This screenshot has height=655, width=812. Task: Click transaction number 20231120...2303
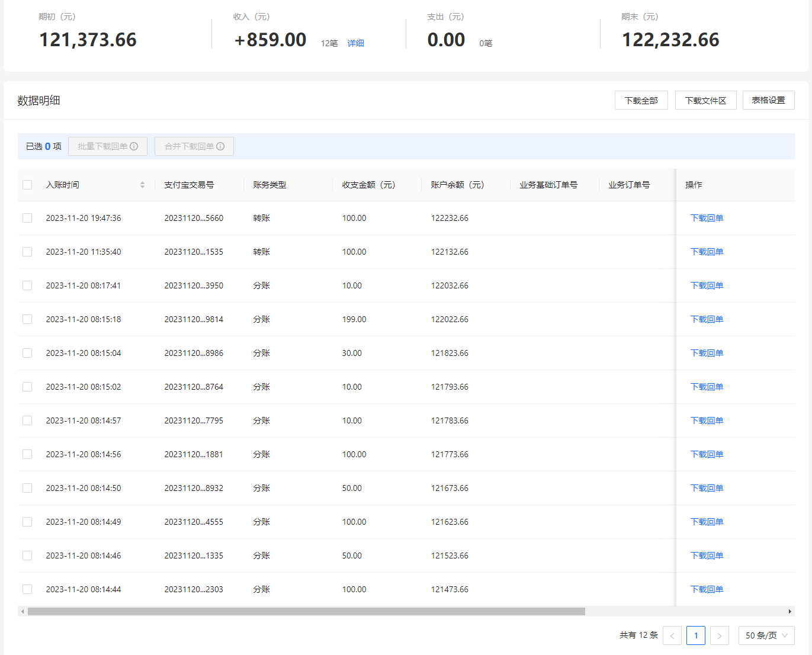pyautogui.click(x=194, y=589)
